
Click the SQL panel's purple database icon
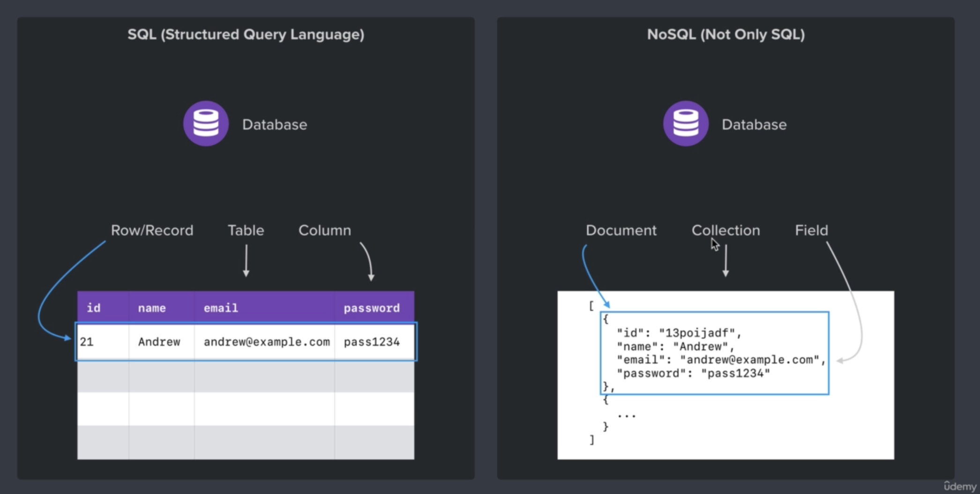(206, 124)
